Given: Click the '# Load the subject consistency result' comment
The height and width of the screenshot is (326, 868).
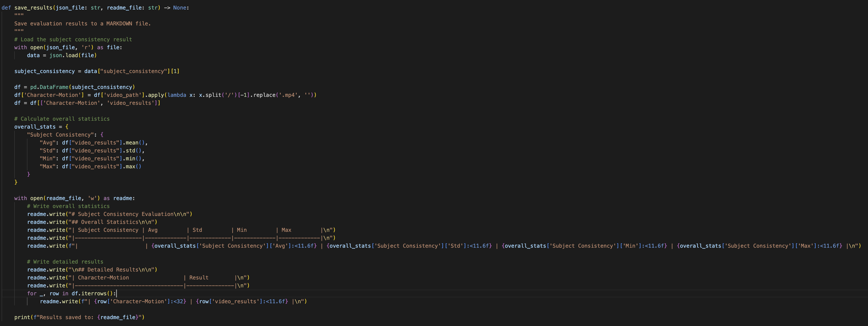Looking at the screenshot, I should [73, 39].
